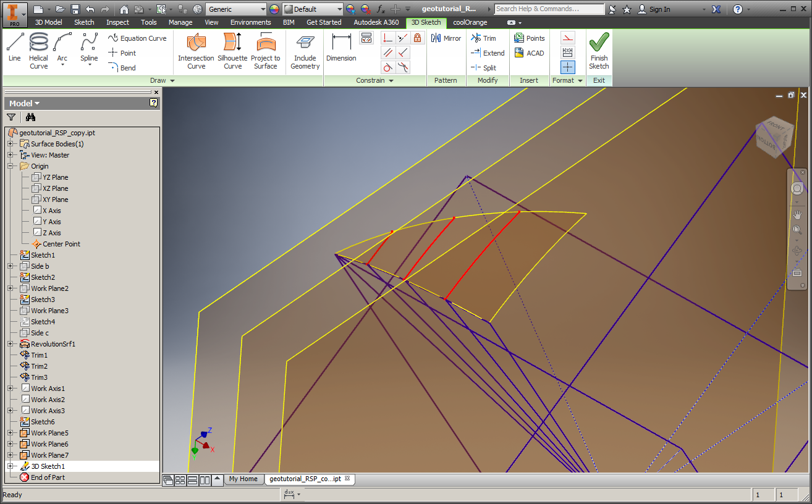The image size is (812, 504).
Task: Switch to the My Home document tab
Action: pos(243,479)
